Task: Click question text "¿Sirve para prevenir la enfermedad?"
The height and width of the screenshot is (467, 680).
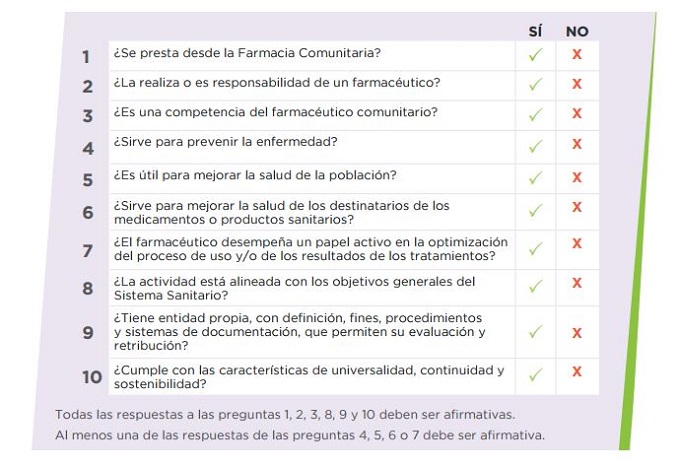Action: tap(225, 144)
